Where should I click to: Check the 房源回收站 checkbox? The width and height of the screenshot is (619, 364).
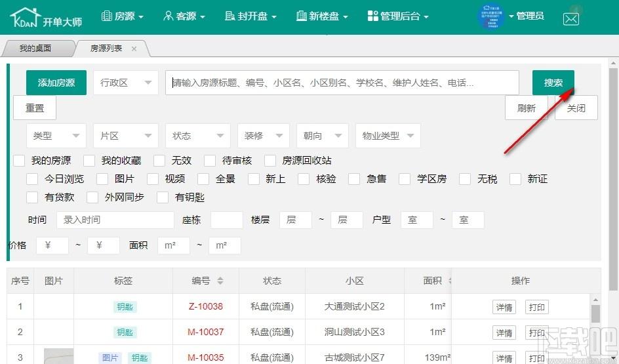point(270,161)
